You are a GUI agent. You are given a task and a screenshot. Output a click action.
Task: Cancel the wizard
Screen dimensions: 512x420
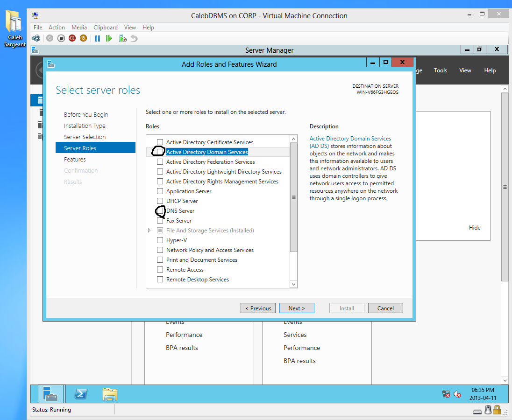pos(385,308)
